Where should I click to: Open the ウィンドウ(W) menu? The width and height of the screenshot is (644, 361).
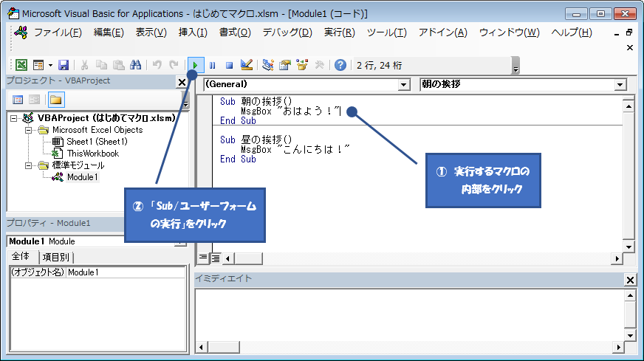point(510,32)
